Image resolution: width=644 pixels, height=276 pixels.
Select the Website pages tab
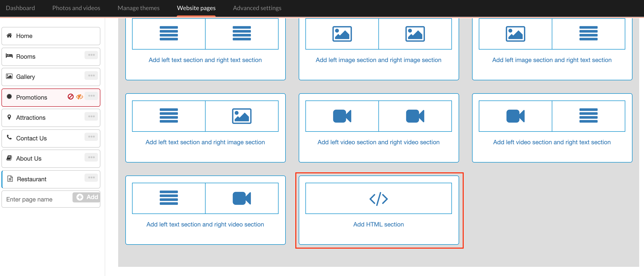coord(196,8)
